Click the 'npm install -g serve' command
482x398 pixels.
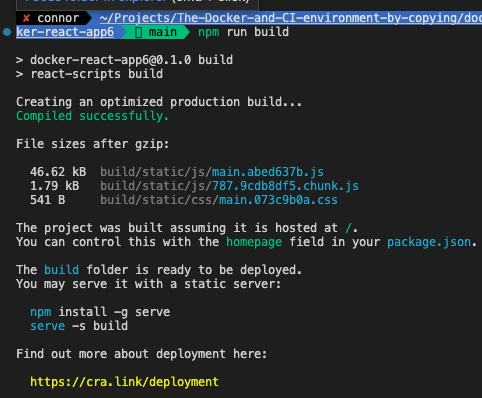[x=100, y=312]
